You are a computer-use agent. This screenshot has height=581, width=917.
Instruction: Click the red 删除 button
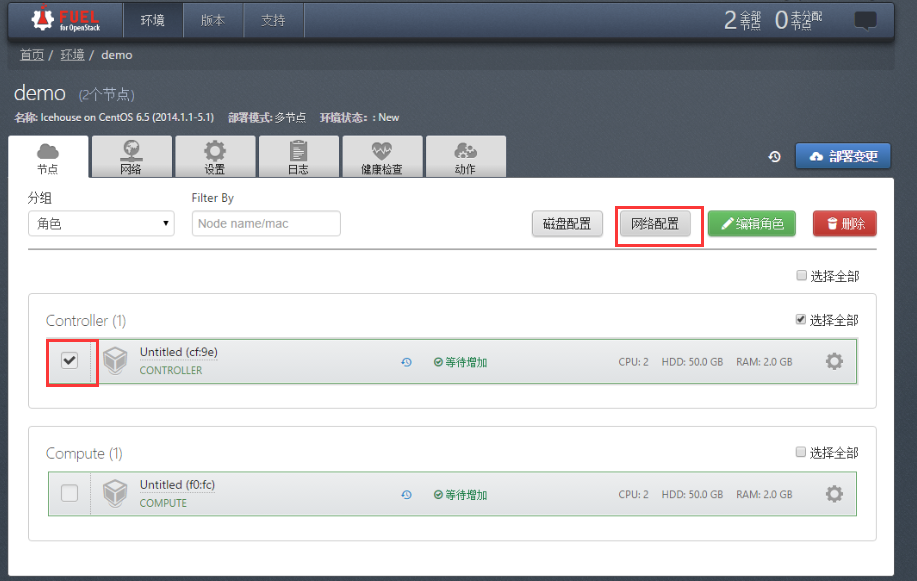845,224
